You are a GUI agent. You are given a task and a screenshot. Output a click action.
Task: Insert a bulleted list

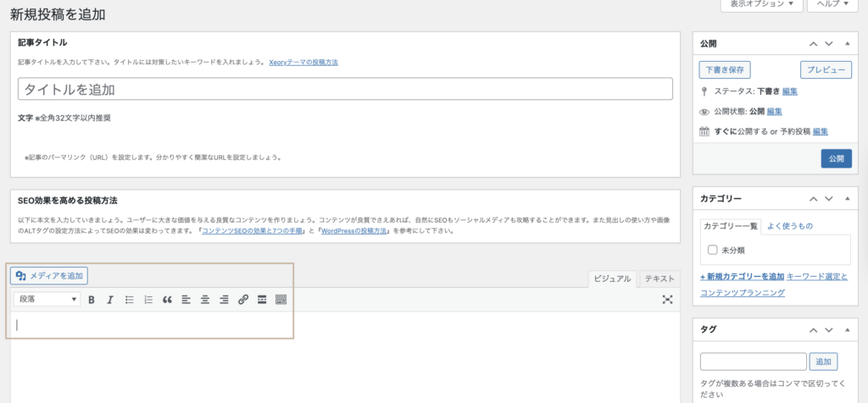(x=129, y=300)
